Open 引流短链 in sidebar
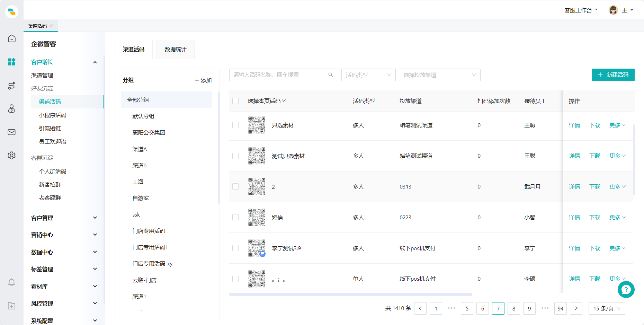Image resolution: width=644 pixels, height=325 pixels. click(x=50, y=128)
